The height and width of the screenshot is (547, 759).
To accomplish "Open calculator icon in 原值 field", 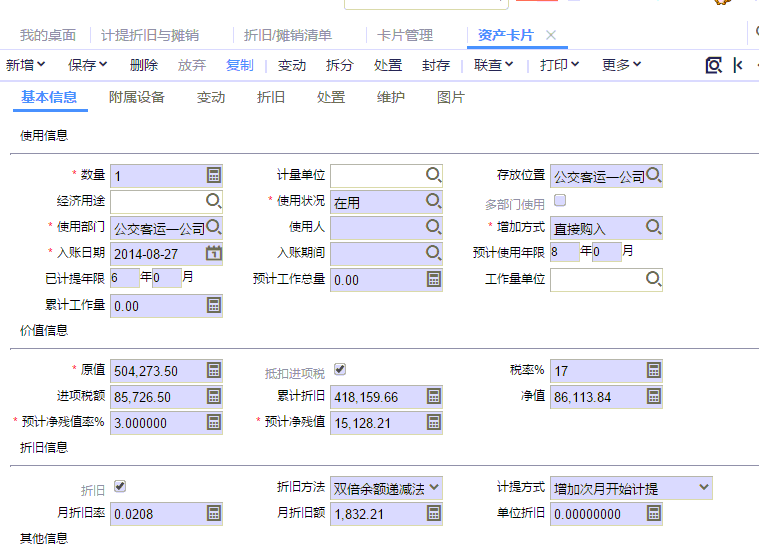I will (213, 370).
